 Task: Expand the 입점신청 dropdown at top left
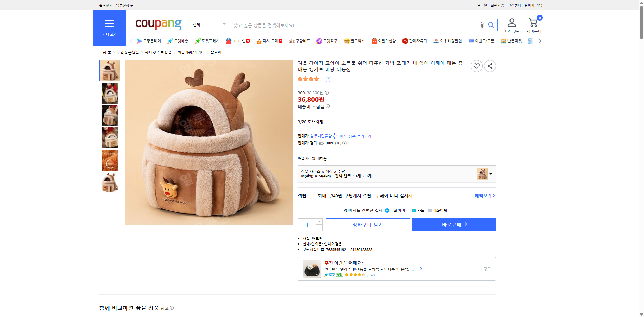click(123, 5)
